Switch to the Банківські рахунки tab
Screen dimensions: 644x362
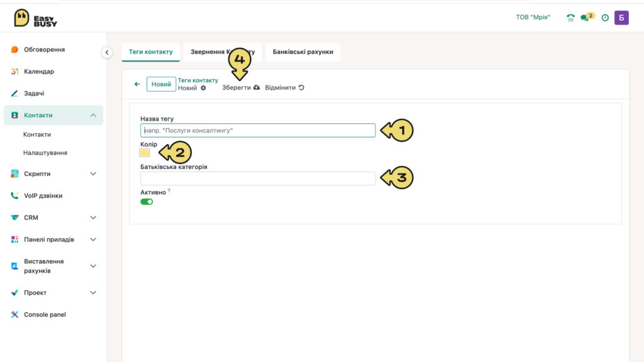coord(303,52)
